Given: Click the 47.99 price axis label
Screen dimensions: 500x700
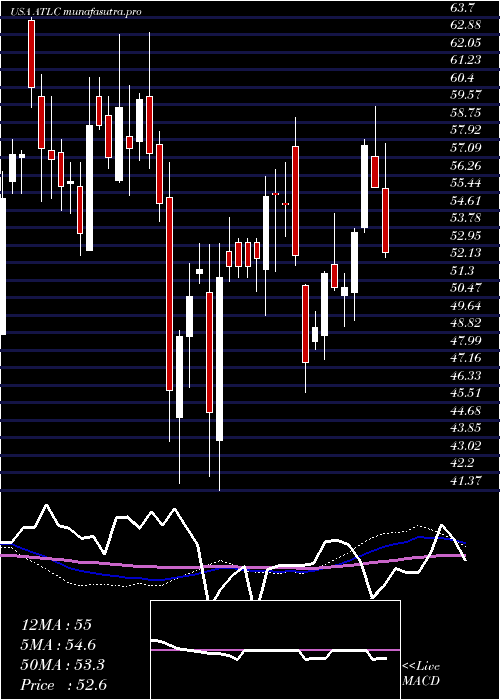Looking at the screenshot, I should tap(466, 340).
